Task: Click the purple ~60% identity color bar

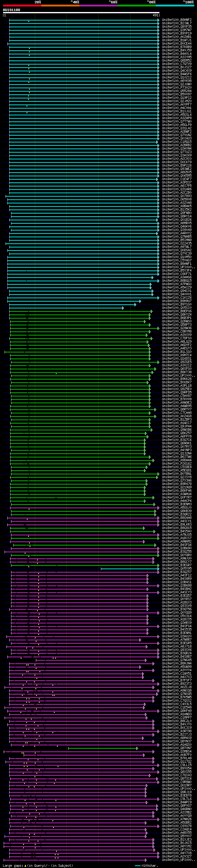Action: coord(99,6)
